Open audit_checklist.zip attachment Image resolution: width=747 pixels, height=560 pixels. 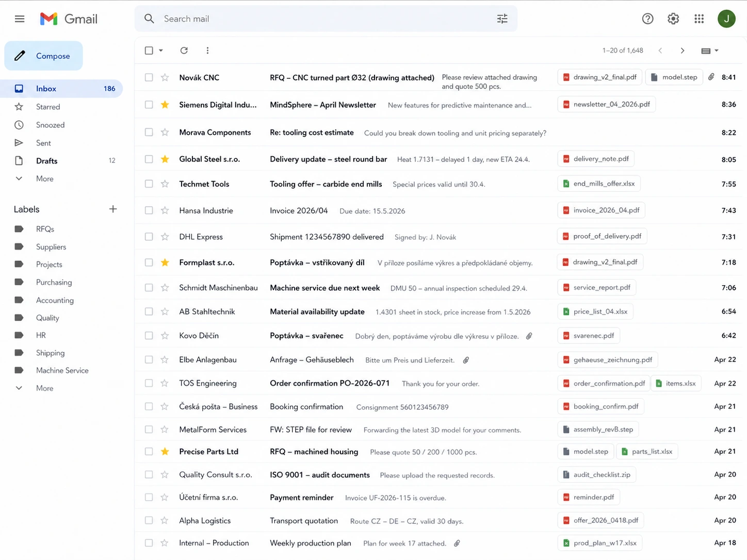597,474
